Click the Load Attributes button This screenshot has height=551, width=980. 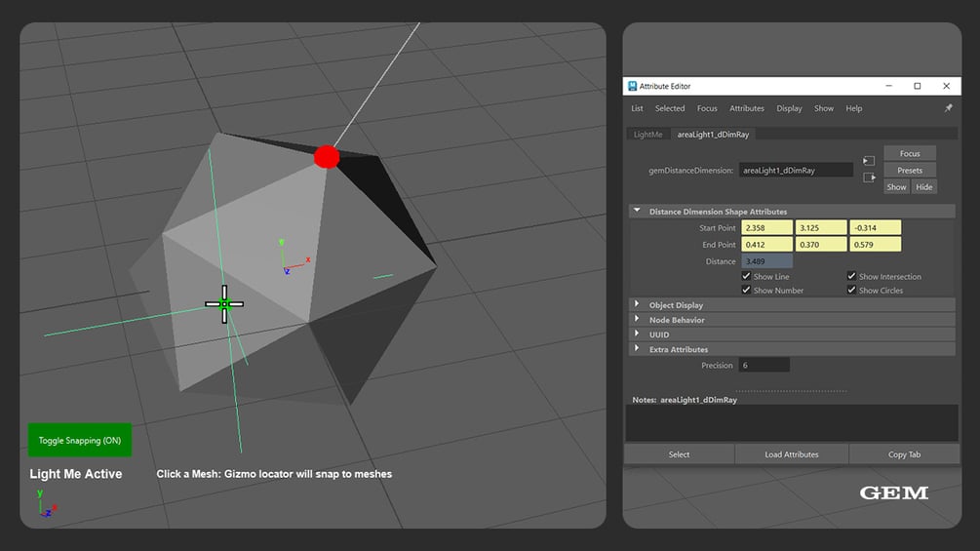click(791, 454)
